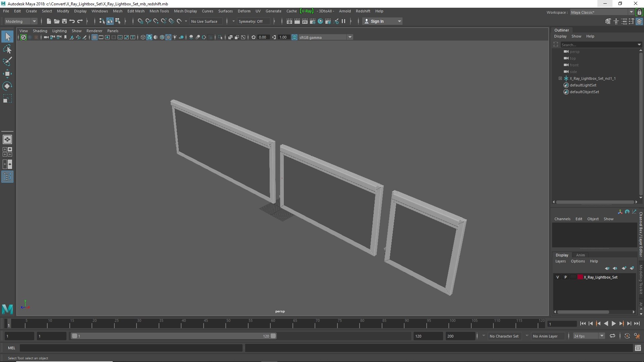Click the Open Scene folder icon

(56, 21)
